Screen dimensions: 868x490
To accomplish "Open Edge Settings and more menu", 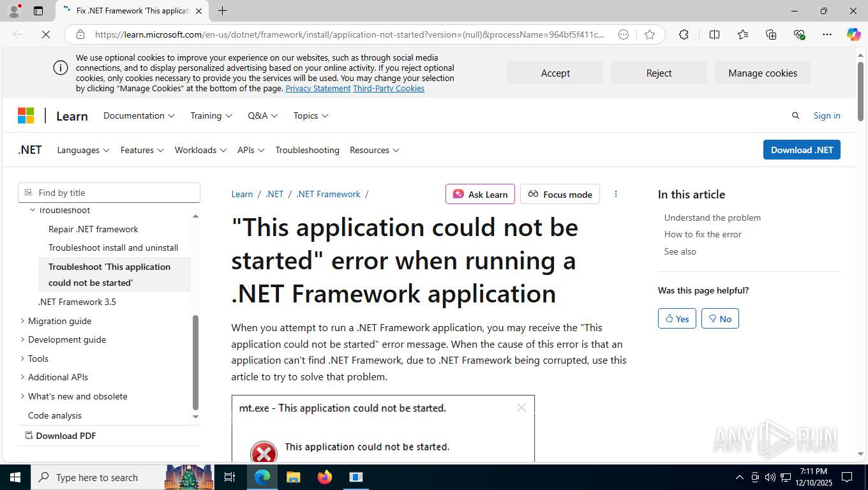I will 827,34.
